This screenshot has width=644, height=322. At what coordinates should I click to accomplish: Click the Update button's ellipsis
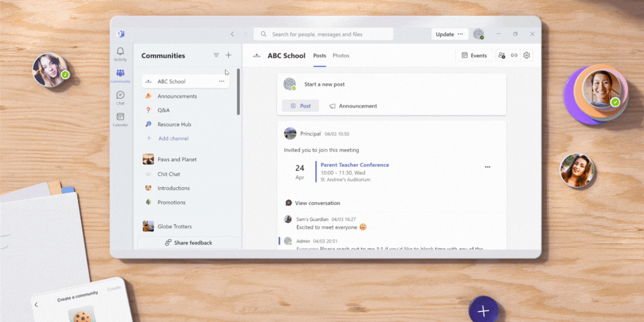pyautogui.click(x=461, y=34)
